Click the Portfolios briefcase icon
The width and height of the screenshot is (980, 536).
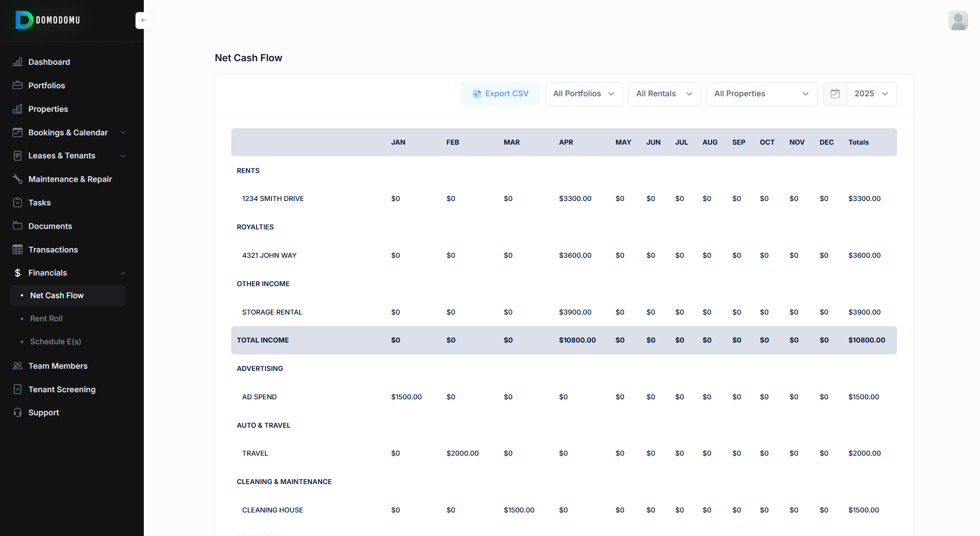[x=17, y=85]
